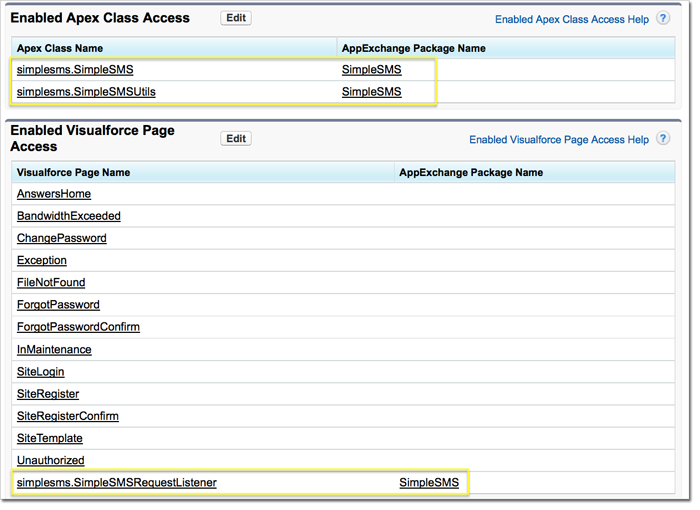700x510 pixels.
Task: Open the SiteTemplate Visualforce page
Action: tap(50, 439)
